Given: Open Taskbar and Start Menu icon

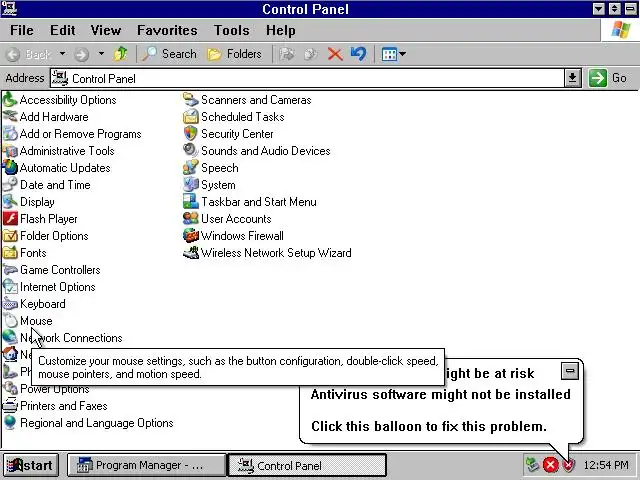Looking at the screenshot, I should tap(191, 202).
